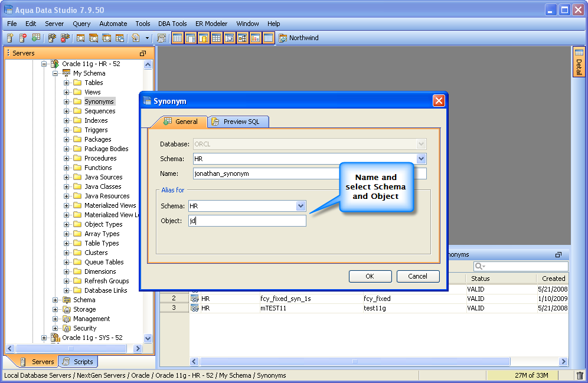Image resolution: width=588 pixels, height=383 pixels.
Task: Click the OK button in Synonym dialog
Action: 370,276
